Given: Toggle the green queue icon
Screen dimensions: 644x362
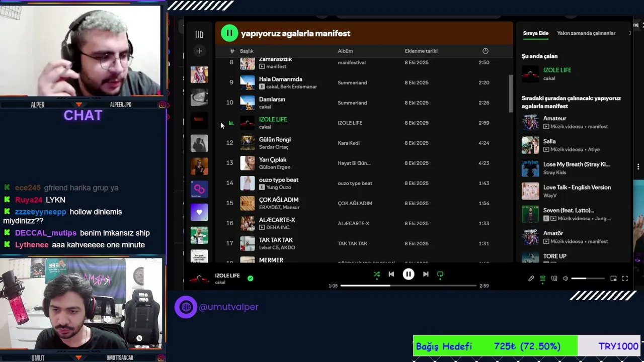Looking at the screenshot, I should [x=542, y=279].
